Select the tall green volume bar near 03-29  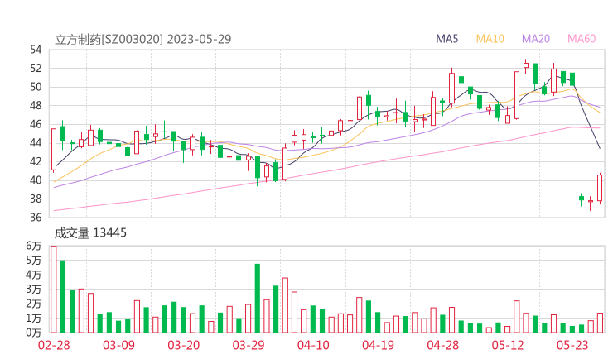pos(258,299)
